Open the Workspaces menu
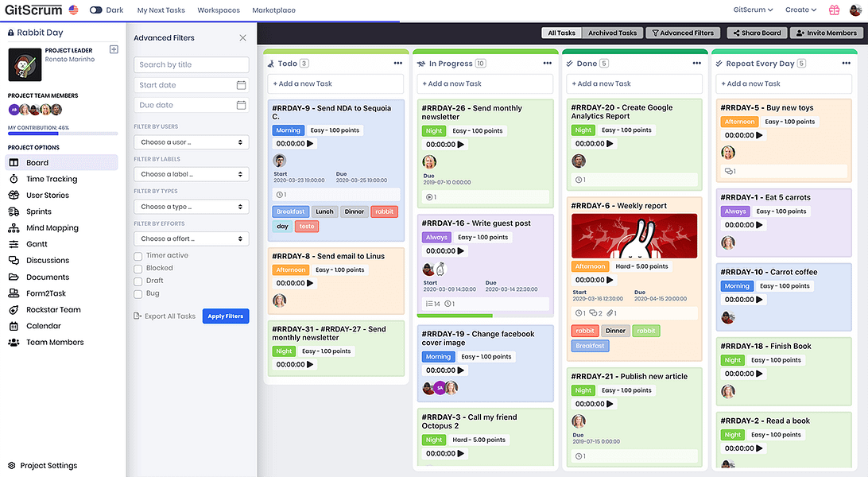The image size is (868, 477). click(218, 10)
